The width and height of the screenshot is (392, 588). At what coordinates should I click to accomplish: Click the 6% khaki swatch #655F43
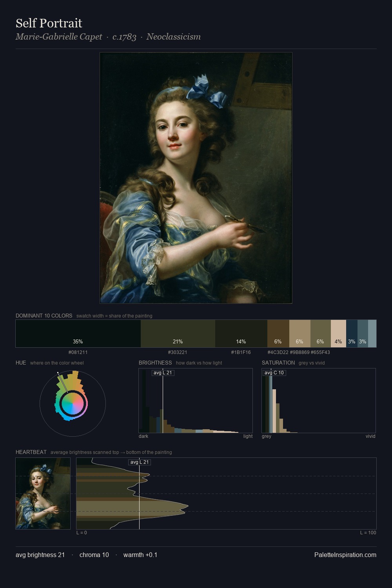[321, 334]
